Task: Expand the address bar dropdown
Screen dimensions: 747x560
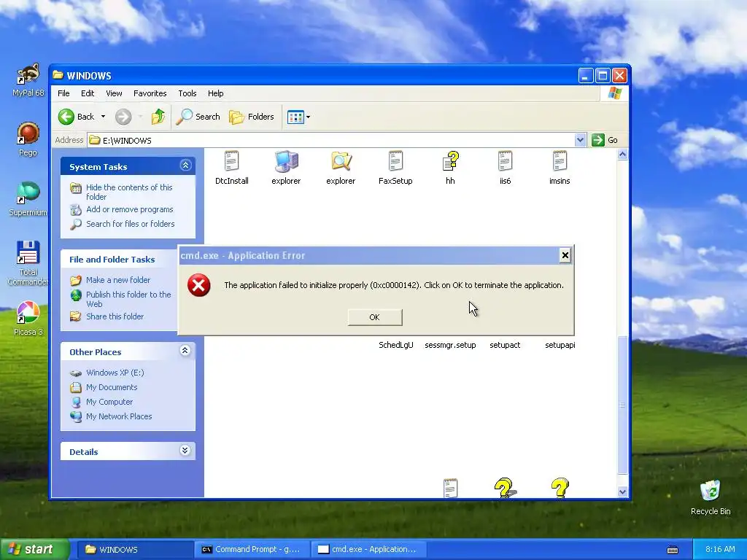Action: (x=580, y=140)
